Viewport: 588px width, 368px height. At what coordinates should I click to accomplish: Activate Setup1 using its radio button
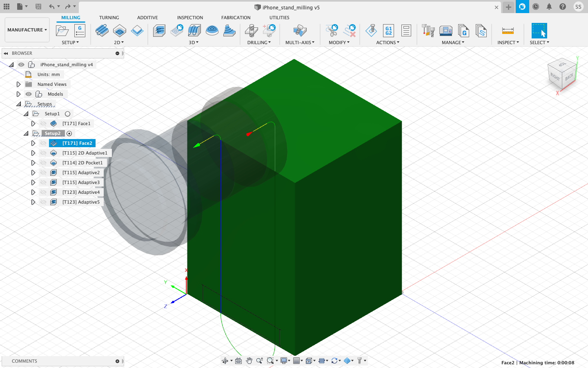point(68,114)
